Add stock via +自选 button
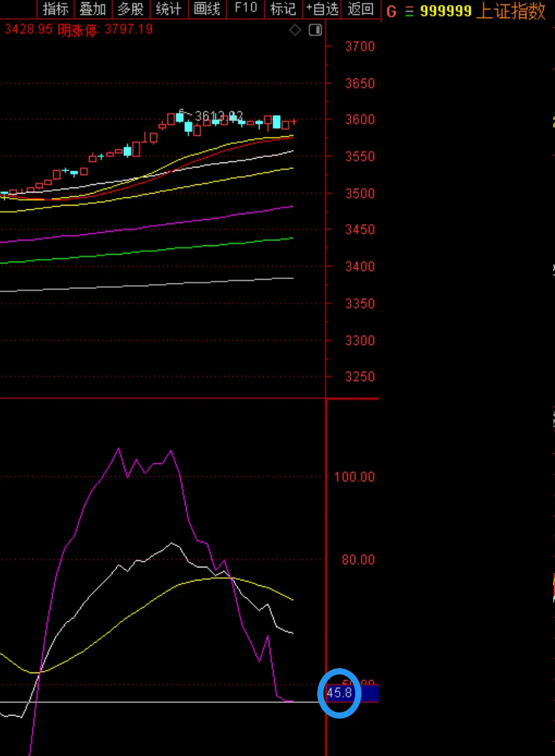The height and width of the screenshot is (756, 555). [322, 9]
